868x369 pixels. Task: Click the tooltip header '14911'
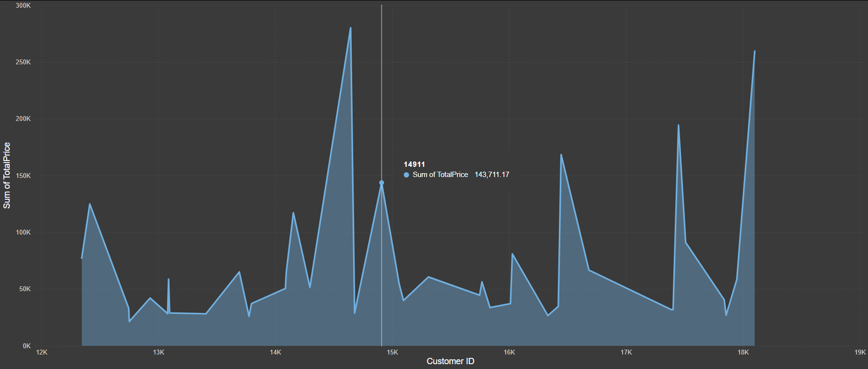[x=414, y=164]
